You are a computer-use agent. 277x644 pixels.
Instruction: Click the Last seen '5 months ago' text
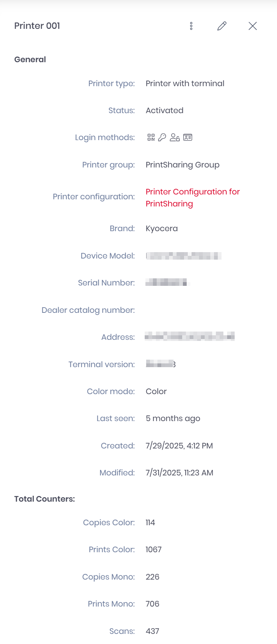(x=173, y=418)
